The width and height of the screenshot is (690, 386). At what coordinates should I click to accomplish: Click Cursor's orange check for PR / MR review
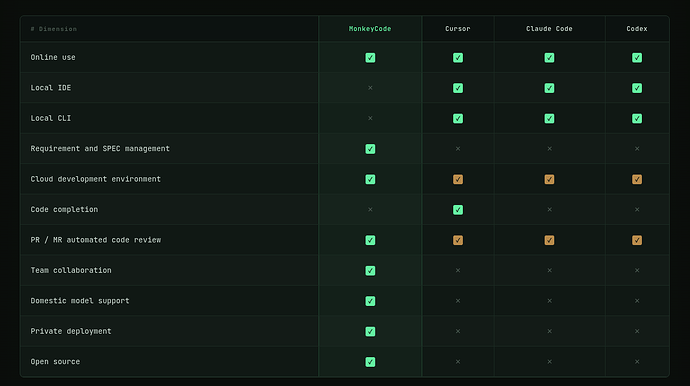click(458, 240)
